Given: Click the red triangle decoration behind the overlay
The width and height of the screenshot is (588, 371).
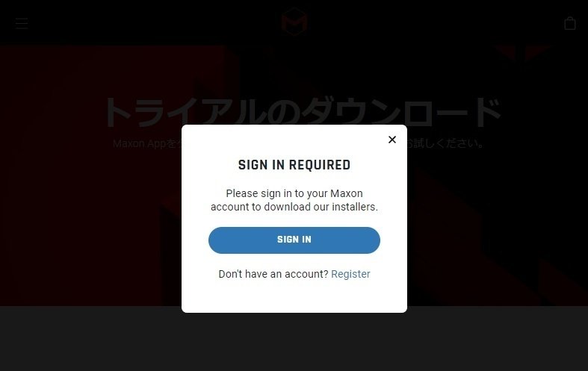Looking at the screenshot, I should (522, 52).
